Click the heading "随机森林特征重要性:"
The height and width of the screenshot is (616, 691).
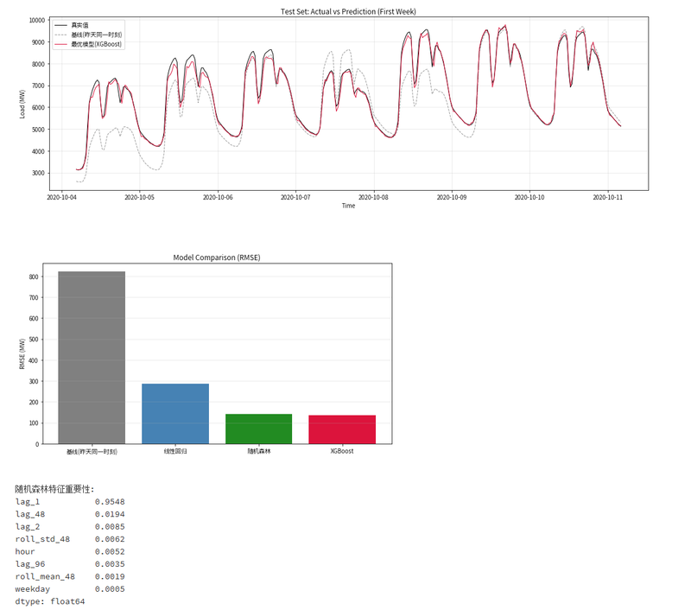54,489
